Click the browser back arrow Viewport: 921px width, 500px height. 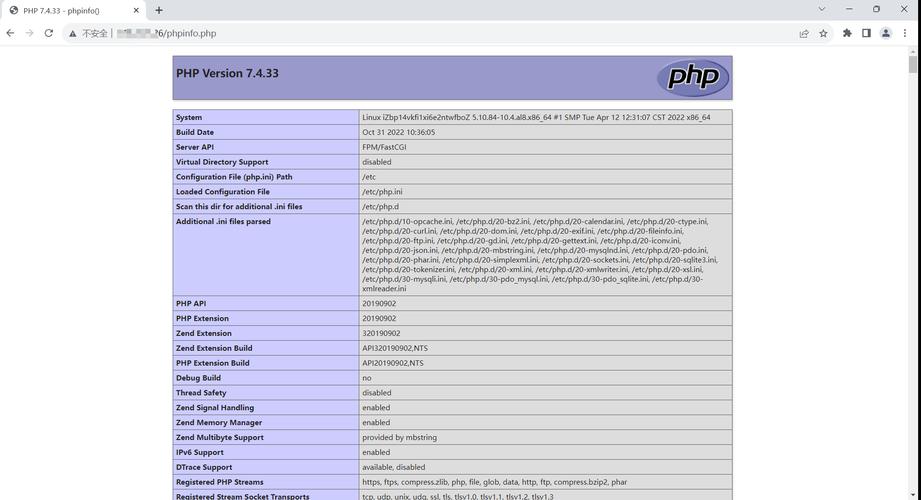(11, 33)
